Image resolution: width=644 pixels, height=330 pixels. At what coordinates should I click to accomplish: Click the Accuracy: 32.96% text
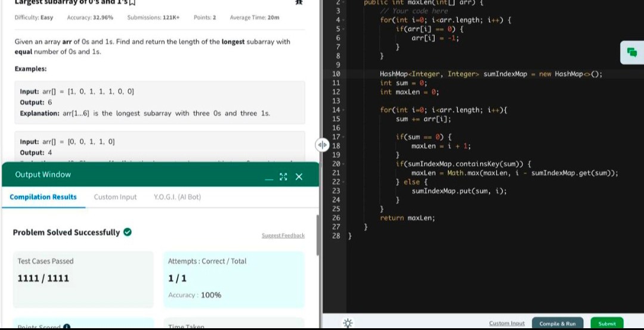tap(90, 18)
